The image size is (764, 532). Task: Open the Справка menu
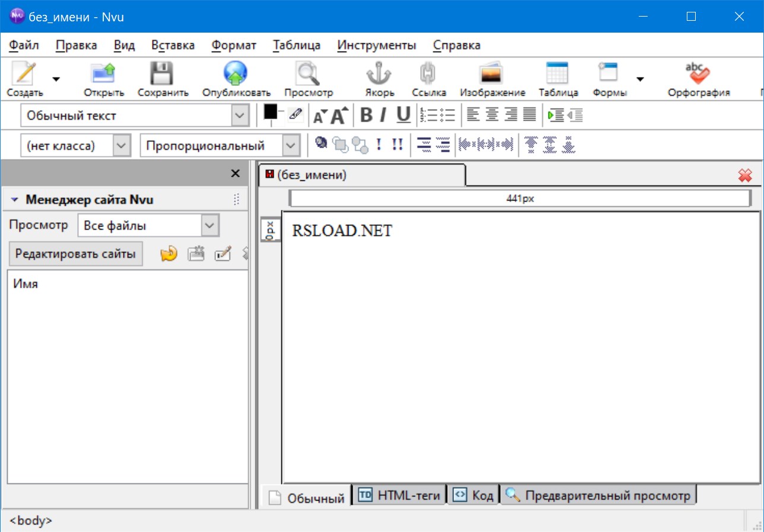[457, 45]
